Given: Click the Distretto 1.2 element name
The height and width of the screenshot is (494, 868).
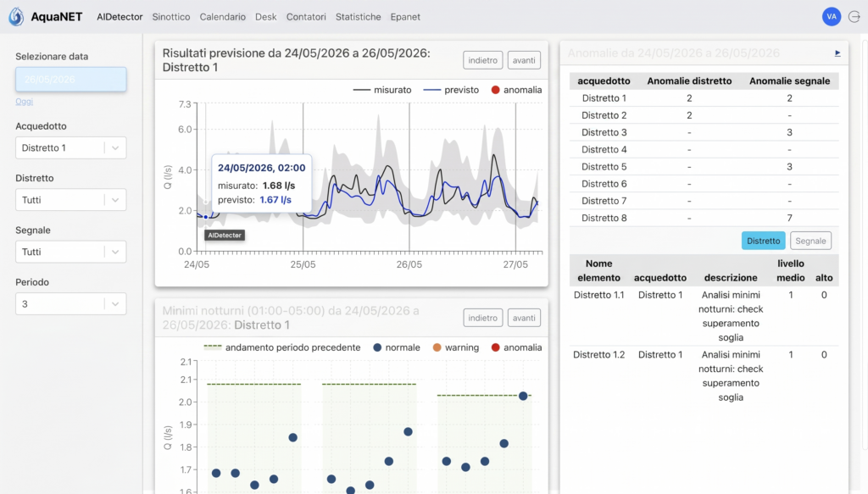Looking at the screenshot, I should point(599,354).
